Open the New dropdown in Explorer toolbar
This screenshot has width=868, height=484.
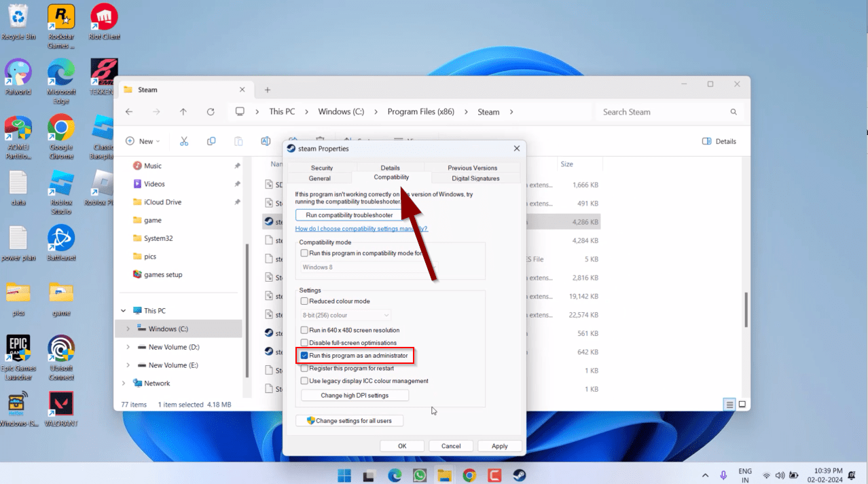coord(143,141)
